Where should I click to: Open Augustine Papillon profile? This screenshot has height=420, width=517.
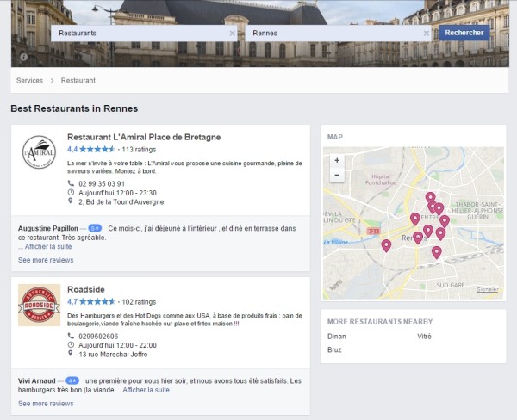(47, 228)
